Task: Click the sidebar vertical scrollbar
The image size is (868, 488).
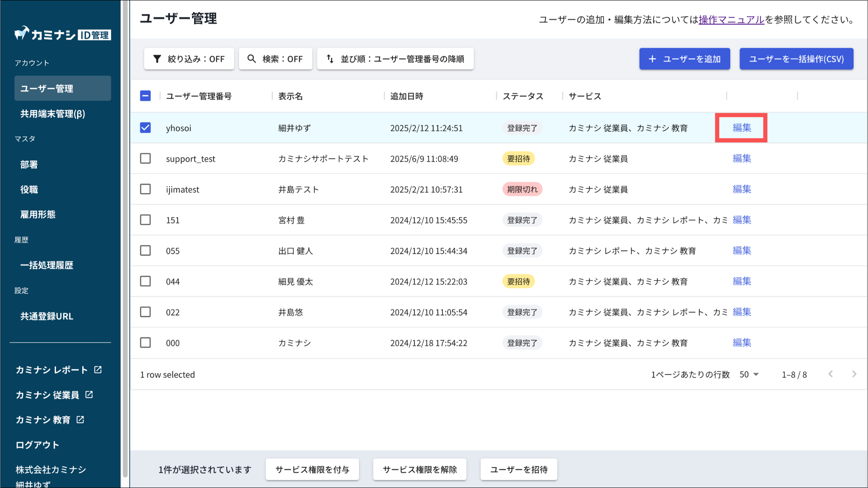Action: click(125, 239)
